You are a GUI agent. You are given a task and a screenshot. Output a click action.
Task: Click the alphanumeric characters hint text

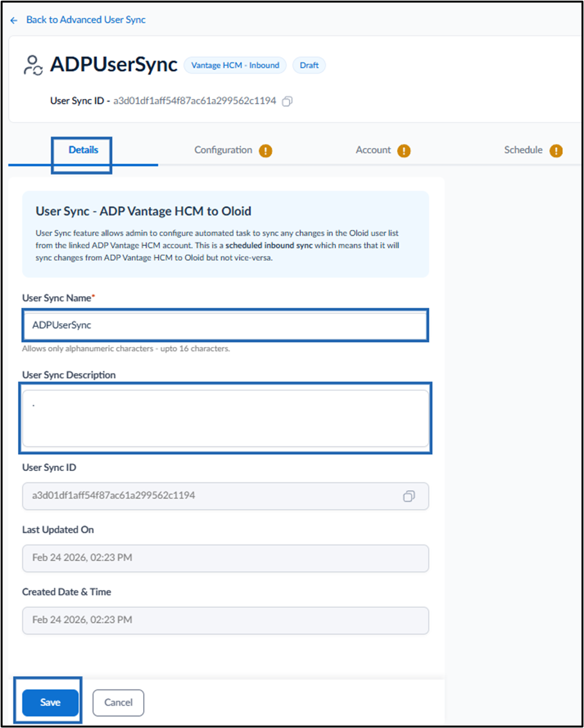[x=126, y=349]
